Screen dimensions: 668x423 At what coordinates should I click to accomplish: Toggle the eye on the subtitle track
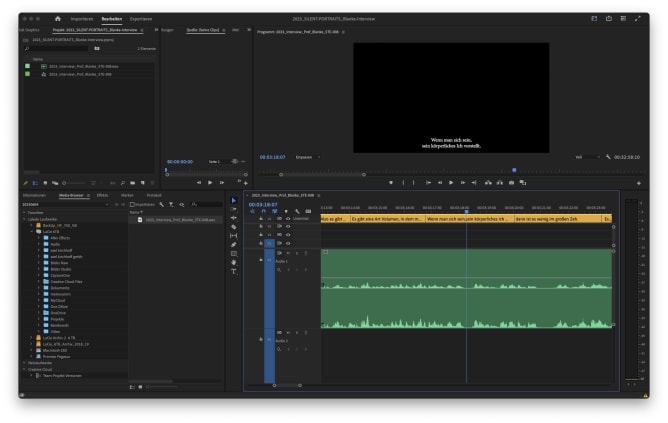288,218
